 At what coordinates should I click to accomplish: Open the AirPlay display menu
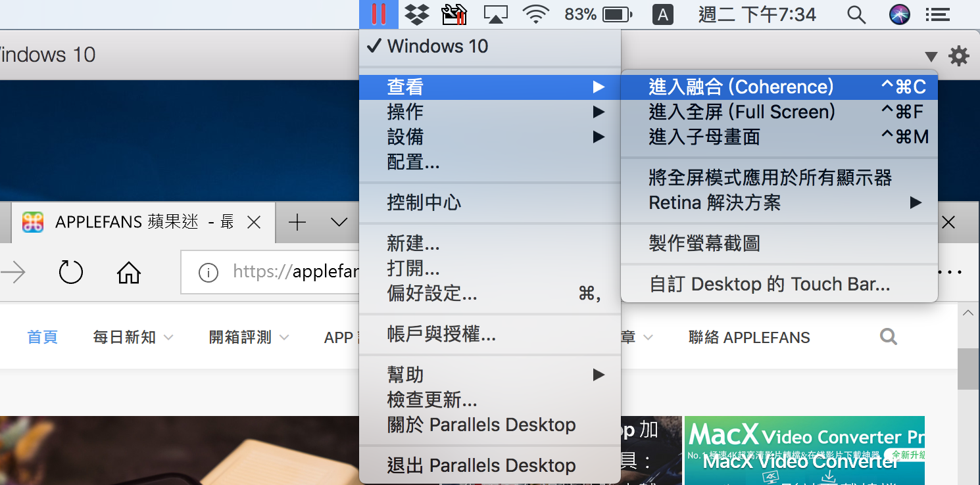click(496, 14)
